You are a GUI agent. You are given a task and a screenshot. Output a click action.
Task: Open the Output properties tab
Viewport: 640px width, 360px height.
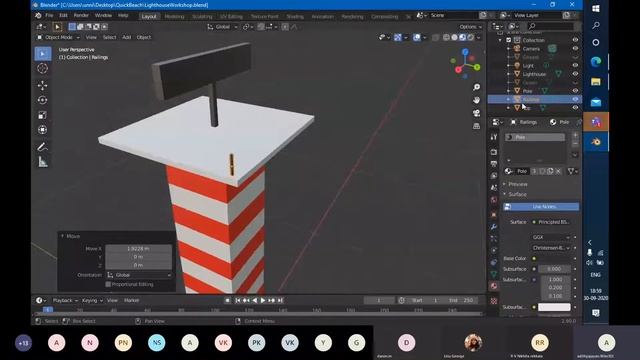click(x=494, y=164)
